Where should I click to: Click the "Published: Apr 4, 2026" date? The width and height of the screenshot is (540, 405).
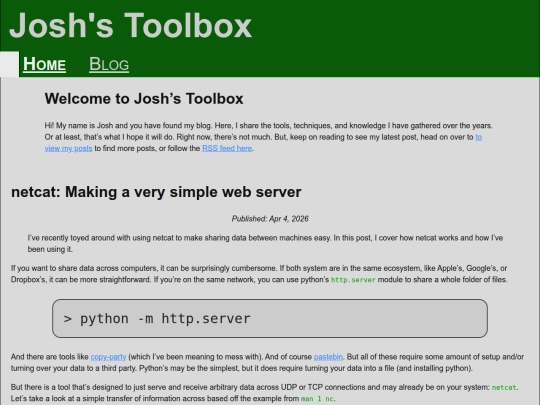pos(270,219)
